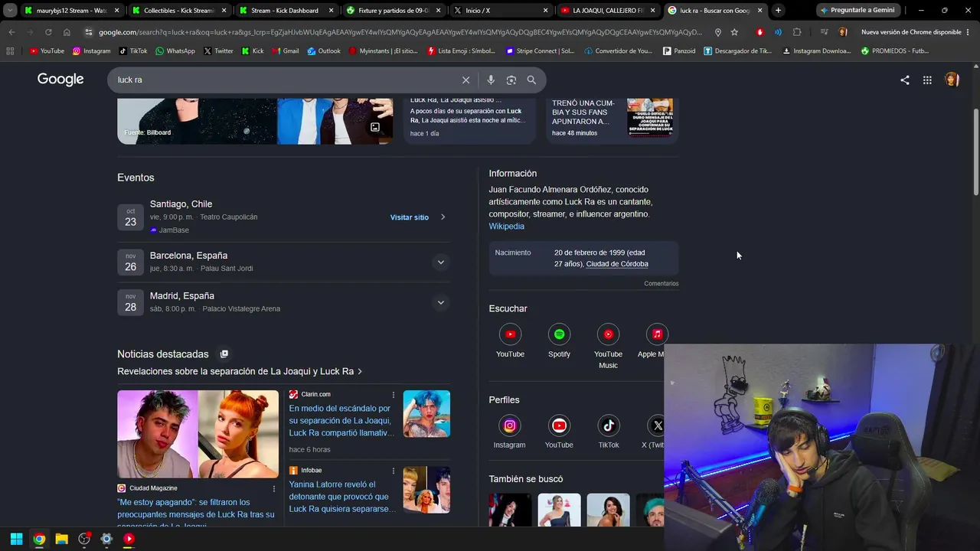Open File Explorer from the taskbar

(x=61, y=539)
